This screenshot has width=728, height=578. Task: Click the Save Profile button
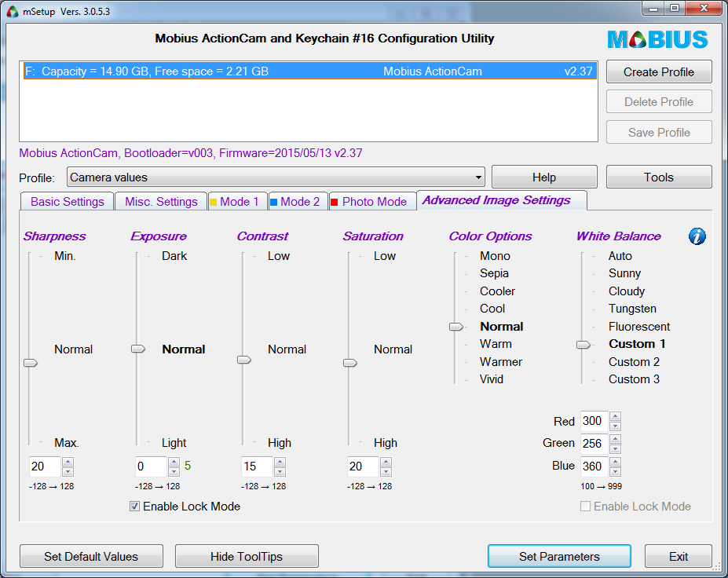[x=659, y=132]
